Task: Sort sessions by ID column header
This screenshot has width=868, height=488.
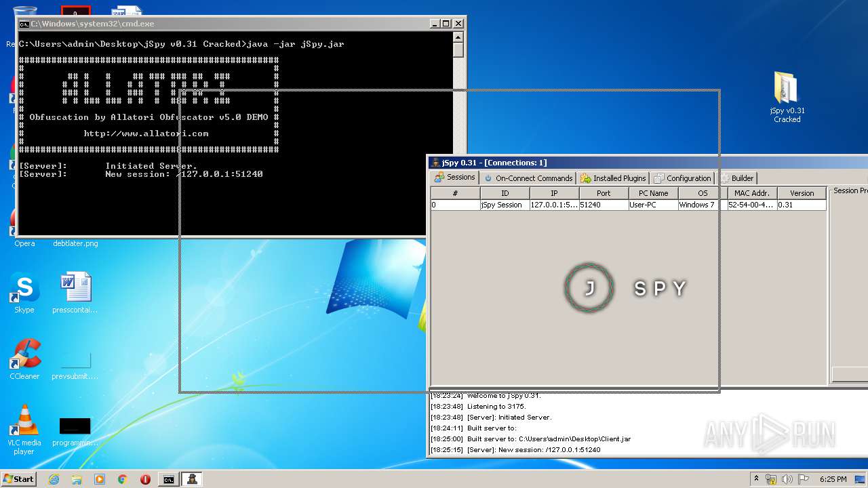Action: click(x=505, y=193)
